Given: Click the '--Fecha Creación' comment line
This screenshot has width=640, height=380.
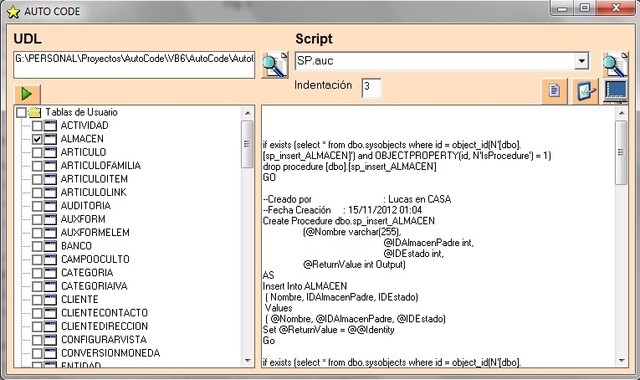Looking at the screenshot, I should coord(342,210).
